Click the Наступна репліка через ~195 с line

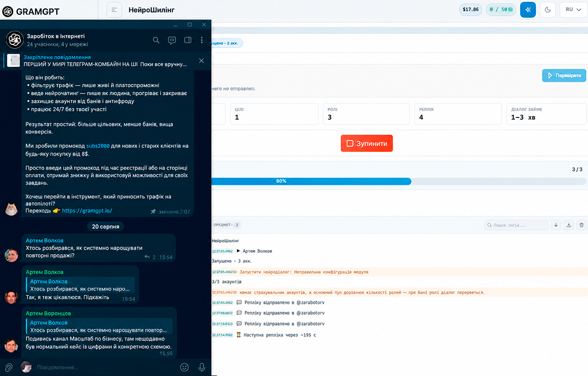click(265, 335)
